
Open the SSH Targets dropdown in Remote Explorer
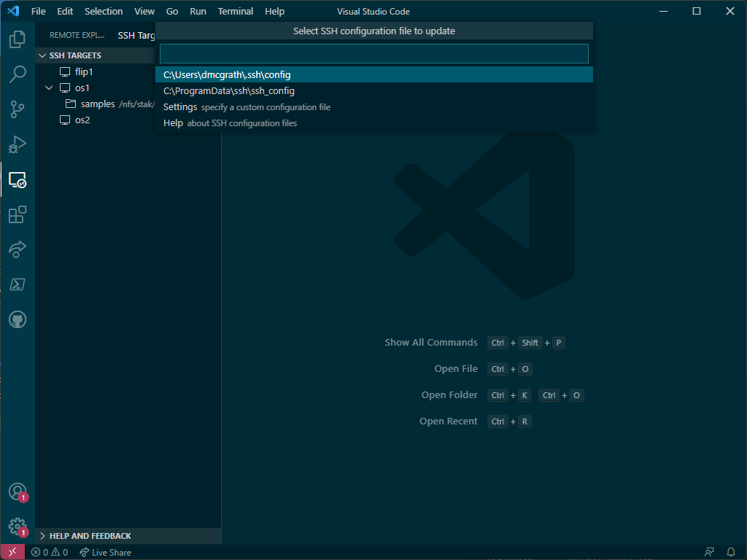pyautogui.click(x=136, y=35)
